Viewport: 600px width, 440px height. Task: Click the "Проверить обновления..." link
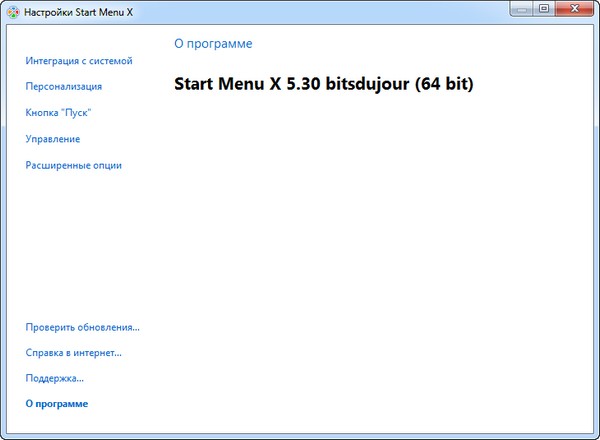[x=82, y=327]
